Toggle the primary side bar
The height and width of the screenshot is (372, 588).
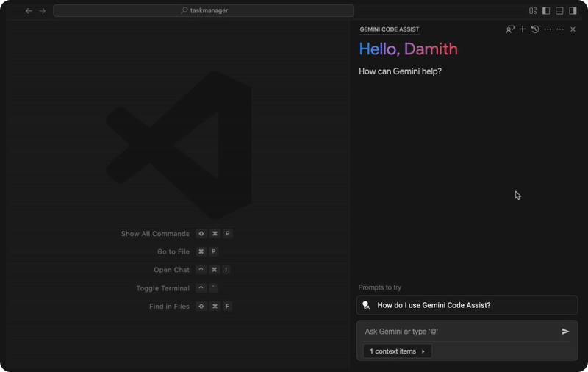[x=546, y=11]
